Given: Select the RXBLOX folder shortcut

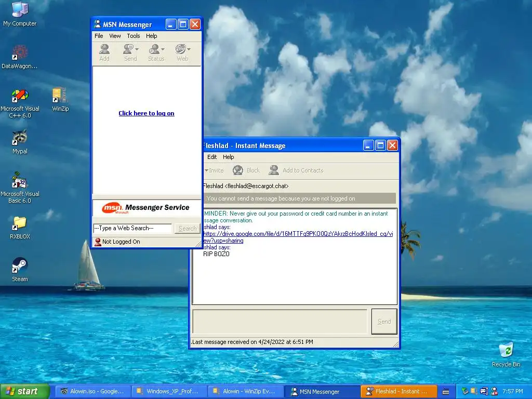Looking at the screenshot, I should pyautogui.click(x=20, y=228).
